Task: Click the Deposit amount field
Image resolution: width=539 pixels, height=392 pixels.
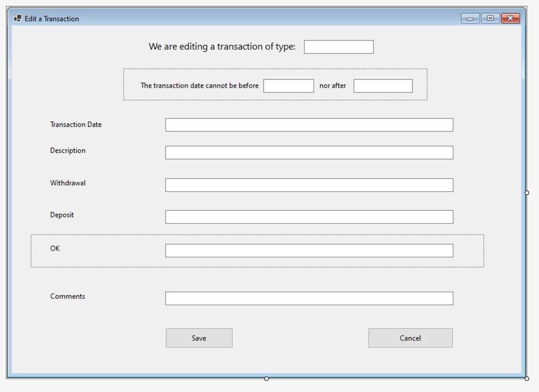Action: (309, 217)
